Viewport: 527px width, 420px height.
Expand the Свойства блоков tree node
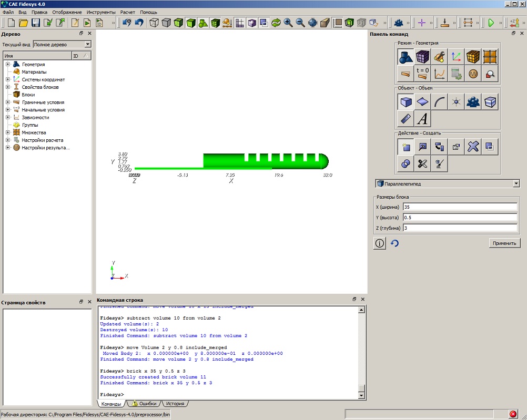pos(8,87)
